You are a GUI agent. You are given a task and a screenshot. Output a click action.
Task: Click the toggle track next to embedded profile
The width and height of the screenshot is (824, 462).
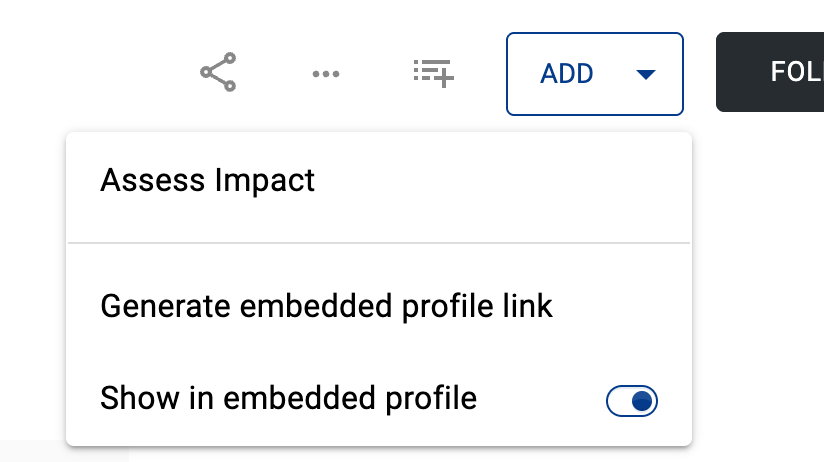(x=620, y=401)
